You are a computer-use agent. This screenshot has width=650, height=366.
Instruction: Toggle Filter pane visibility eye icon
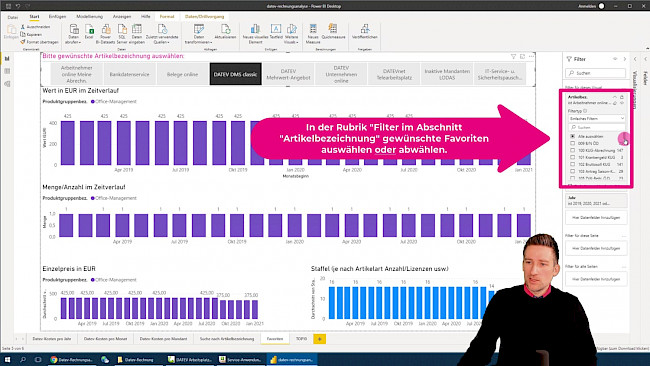click(615, 59)
